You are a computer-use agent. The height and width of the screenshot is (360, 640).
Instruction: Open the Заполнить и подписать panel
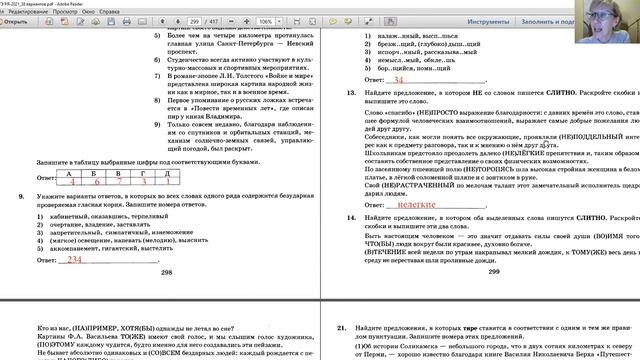548,22
